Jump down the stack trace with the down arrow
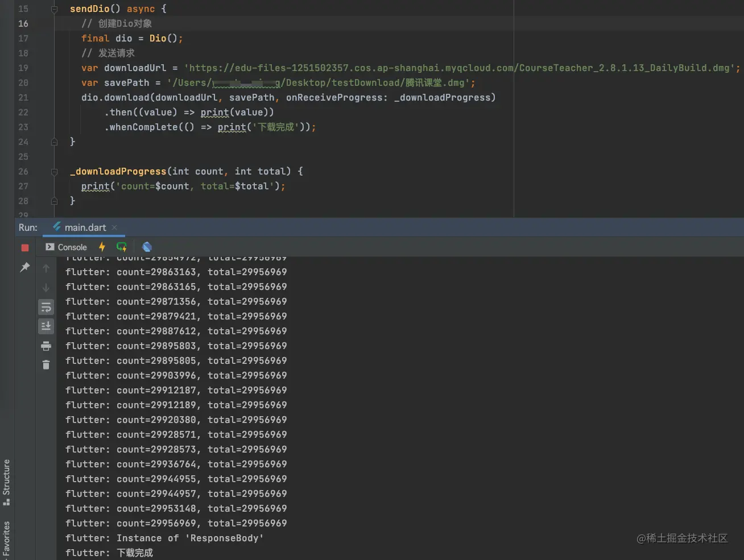The height and width of the screenshot is (560, 744). pos(46,288)
